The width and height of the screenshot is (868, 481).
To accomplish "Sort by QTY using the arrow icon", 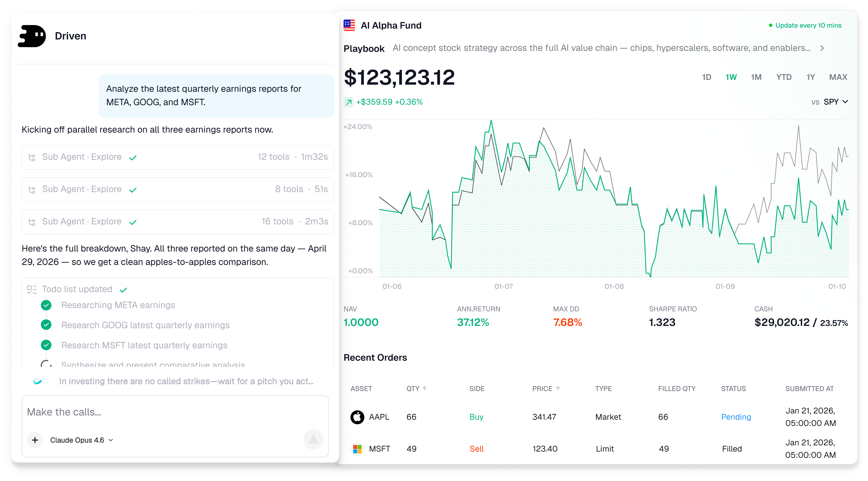I will tap(425, 388).
